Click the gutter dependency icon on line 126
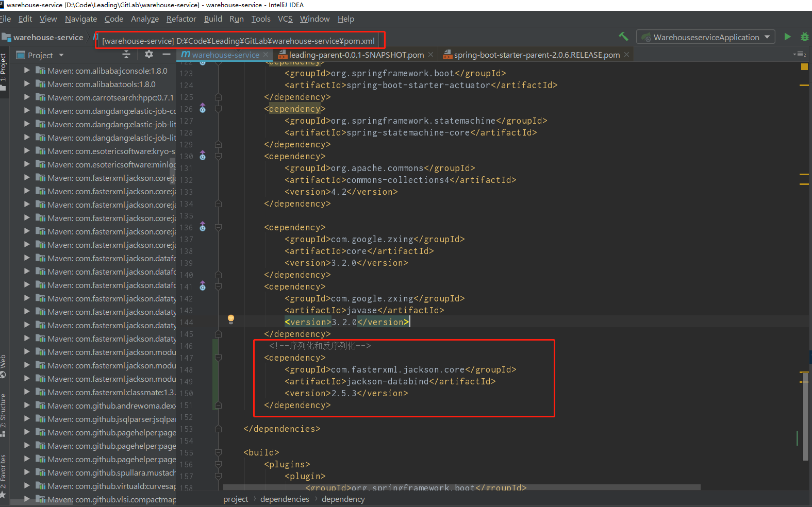This screenshot has height=507, width=812. coord(203,108)
